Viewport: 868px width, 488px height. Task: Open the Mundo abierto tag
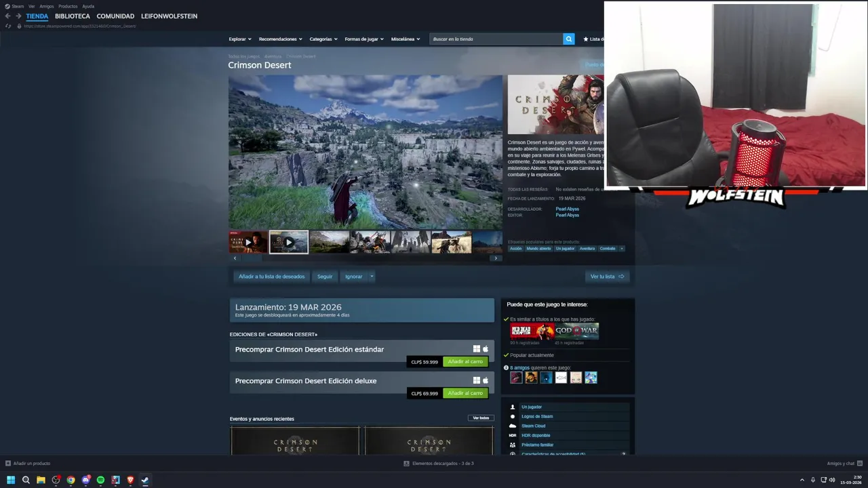[x=538, y=249]
